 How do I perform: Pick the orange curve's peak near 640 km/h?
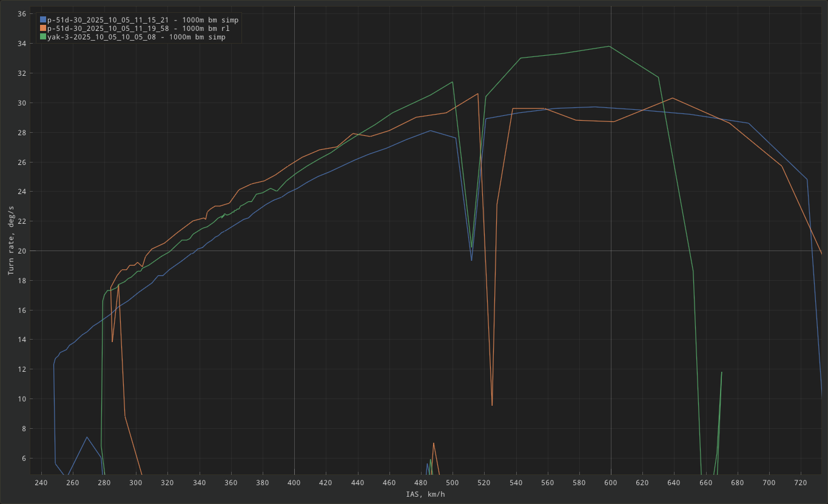click(673, 98)
